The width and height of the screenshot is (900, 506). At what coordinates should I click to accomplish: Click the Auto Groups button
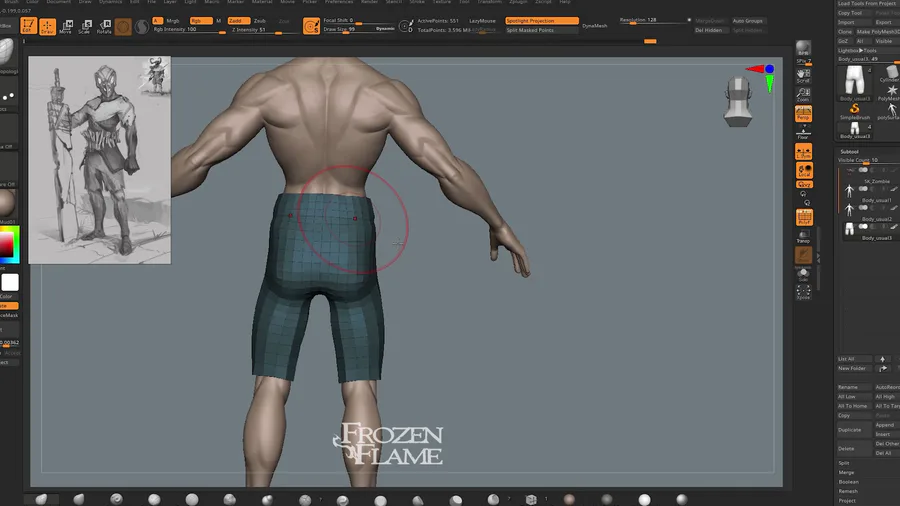747,21
